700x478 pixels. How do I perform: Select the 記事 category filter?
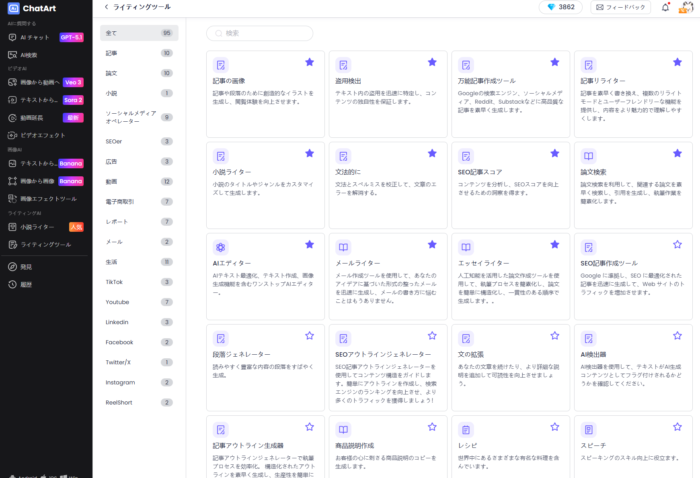coord(139,53)
